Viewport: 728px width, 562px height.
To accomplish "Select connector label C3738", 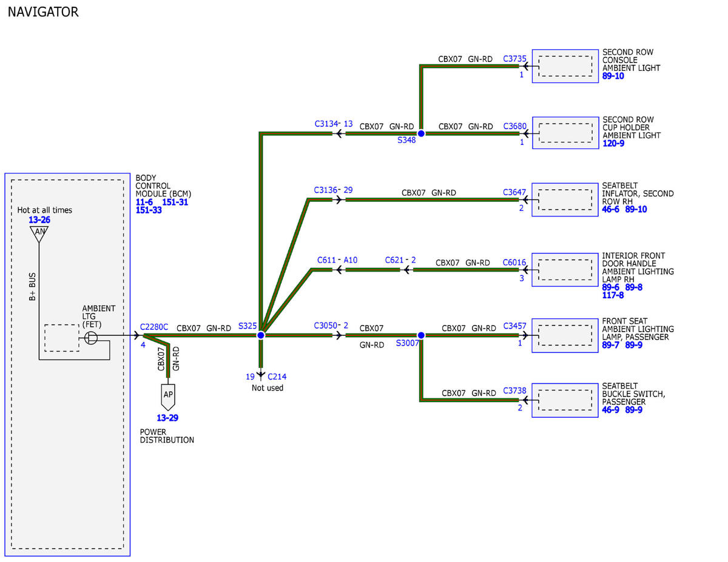I will click(514, 391).
